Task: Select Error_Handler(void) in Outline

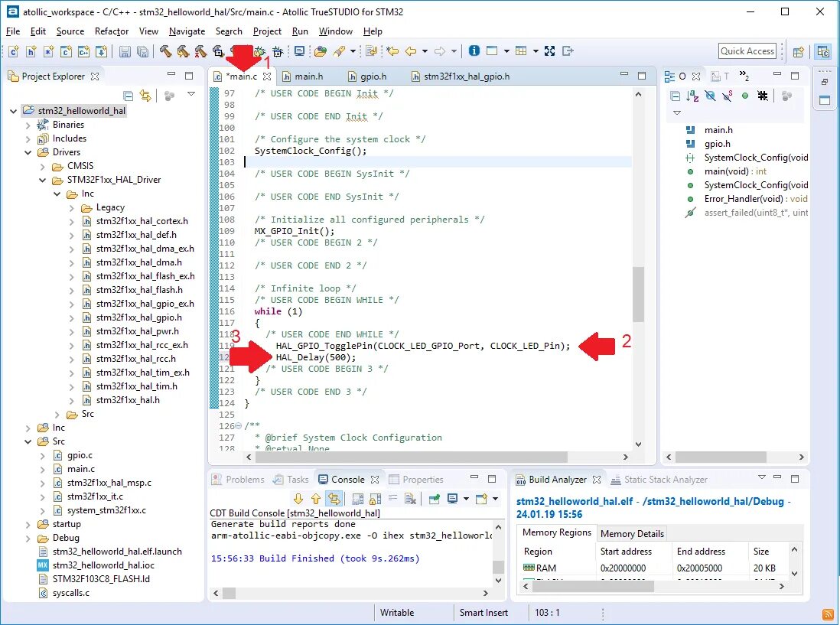Action: tap(755, 199)
